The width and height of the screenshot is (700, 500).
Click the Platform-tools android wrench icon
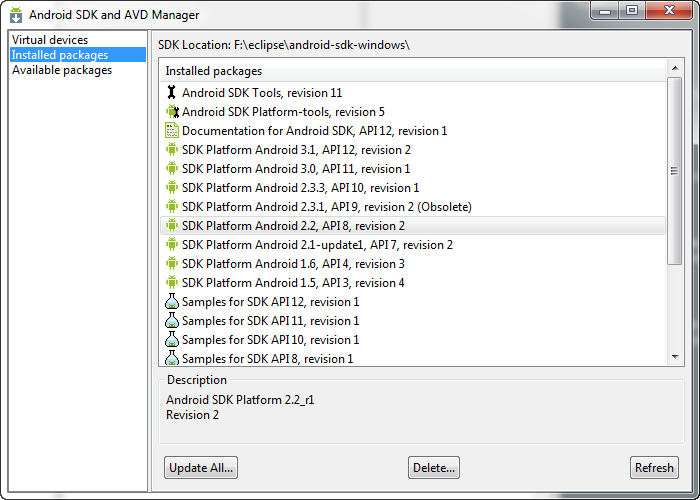172,112
